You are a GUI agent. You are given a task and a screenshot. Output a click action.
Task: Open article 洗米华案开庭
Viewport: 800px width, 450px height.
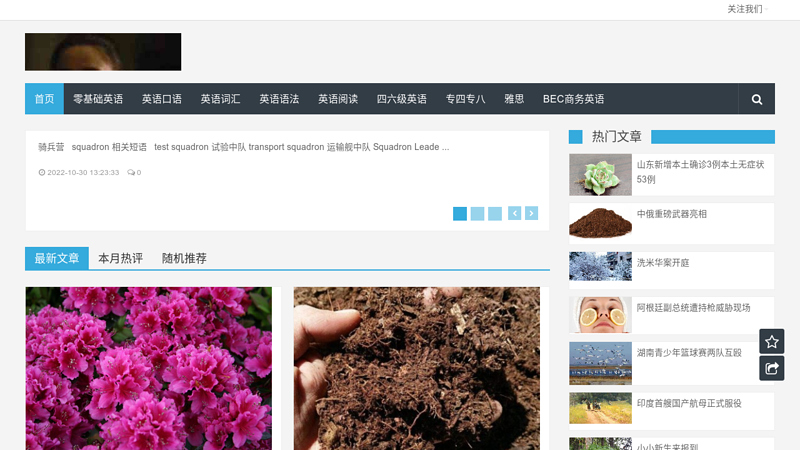pos(663,263)
